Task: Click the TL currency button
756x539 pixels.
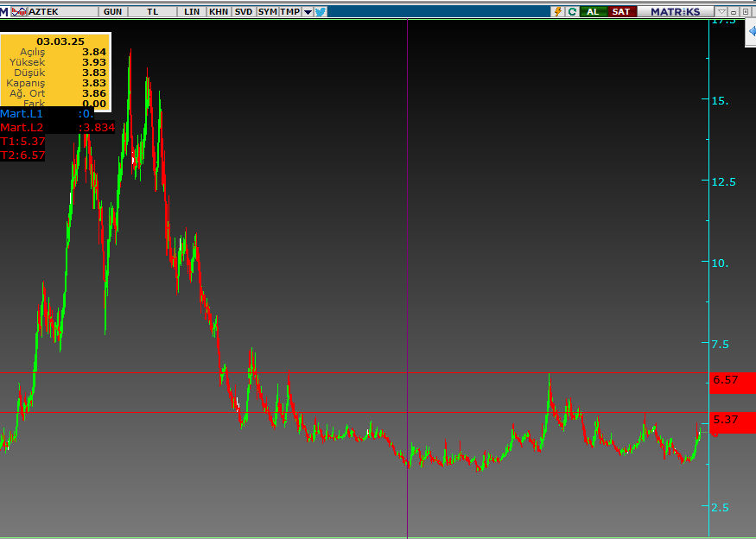Action: pos(152,11)
